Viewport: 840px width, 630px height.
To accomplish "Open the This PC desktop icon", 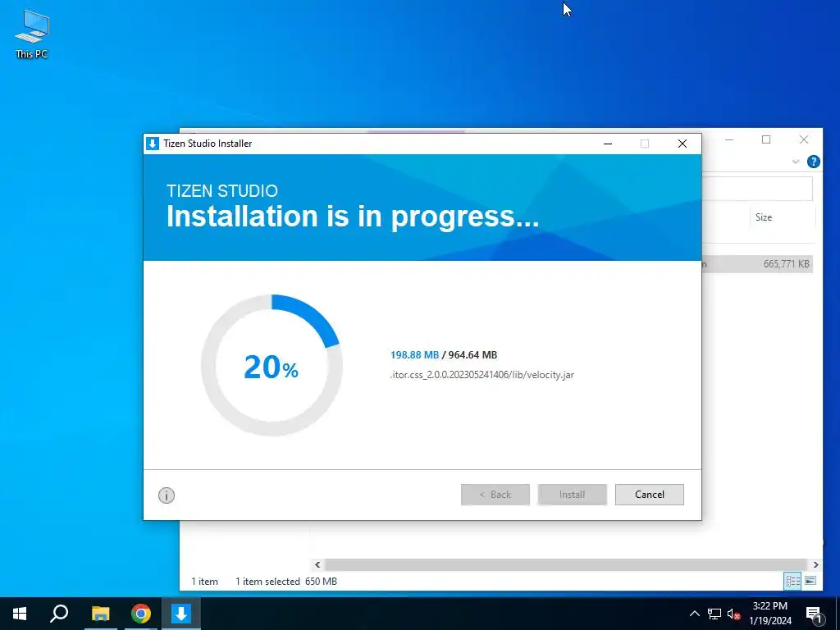I will pyautogui.click(x=32, y=34).
